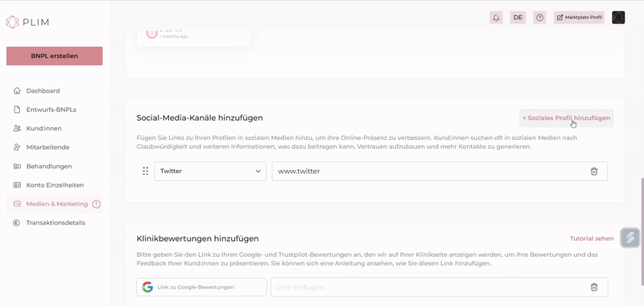Click Tutorial sehen link
The width and height of the screenshot is (644, 306).
[x=592, y=238]
